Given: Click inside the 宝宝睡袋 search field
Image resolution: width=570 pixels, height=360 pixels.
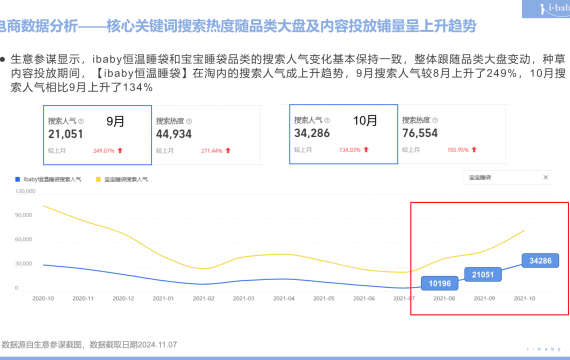Looking at the screenshot, I should (508, 177).
